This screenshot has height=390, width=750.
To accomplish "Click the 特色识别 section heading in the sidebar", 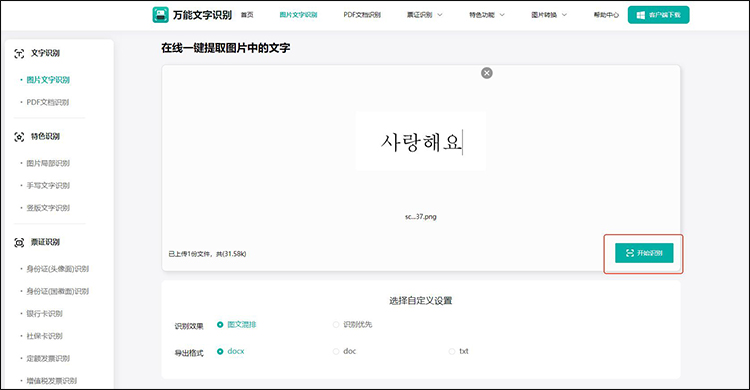I will pyautogui.click(x=45, y=136).
